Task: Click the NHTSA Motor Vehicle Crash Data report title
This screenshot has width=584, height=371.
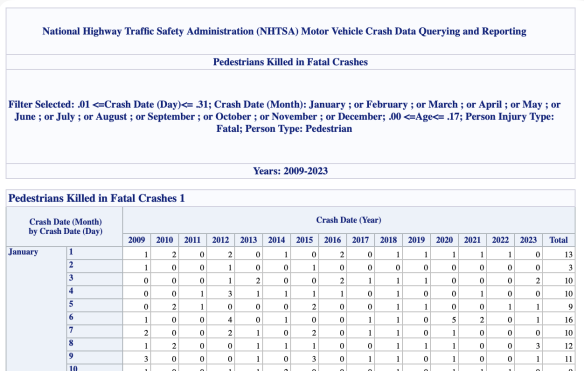Action: [x=284, y=31]
